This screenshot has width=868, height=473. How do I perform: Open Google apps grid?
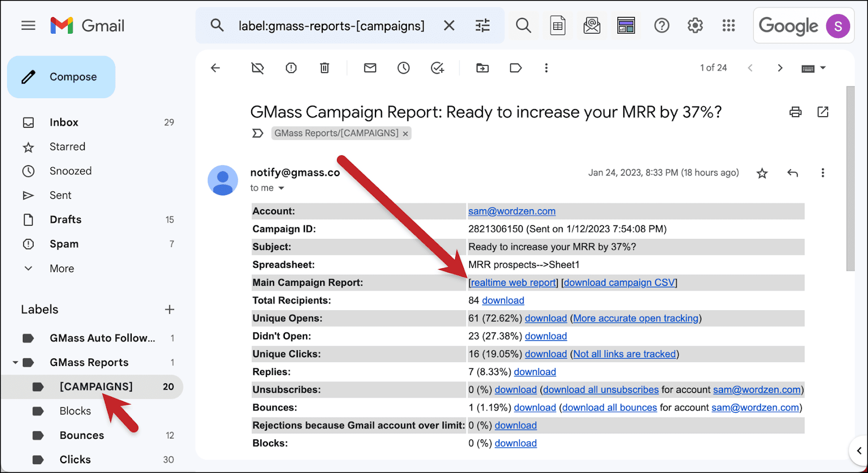click(729, 26)
